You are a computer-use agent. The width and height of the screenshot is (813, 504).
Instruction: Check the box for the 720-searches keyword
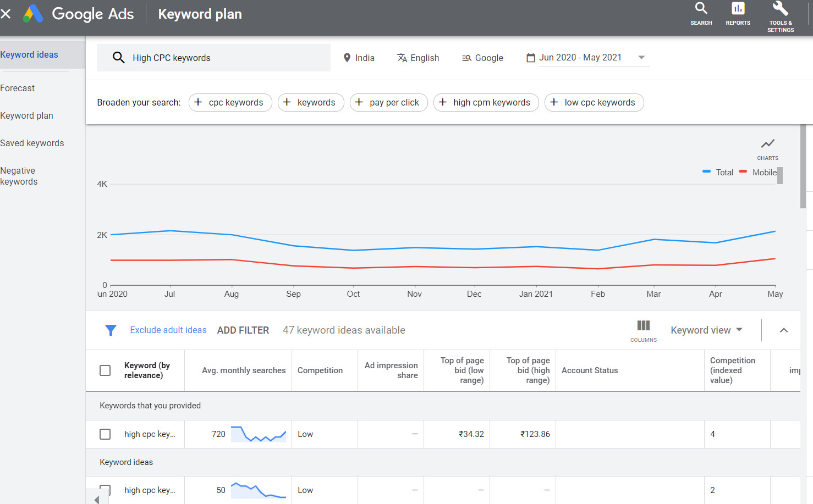click(x=105, y=434)
